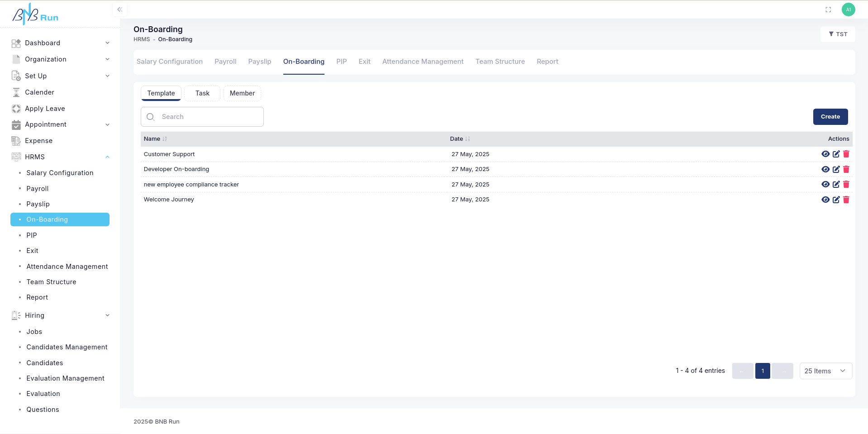868x434 pixels.
Task: View the Developer On-boarding template details
Action: 825,169
